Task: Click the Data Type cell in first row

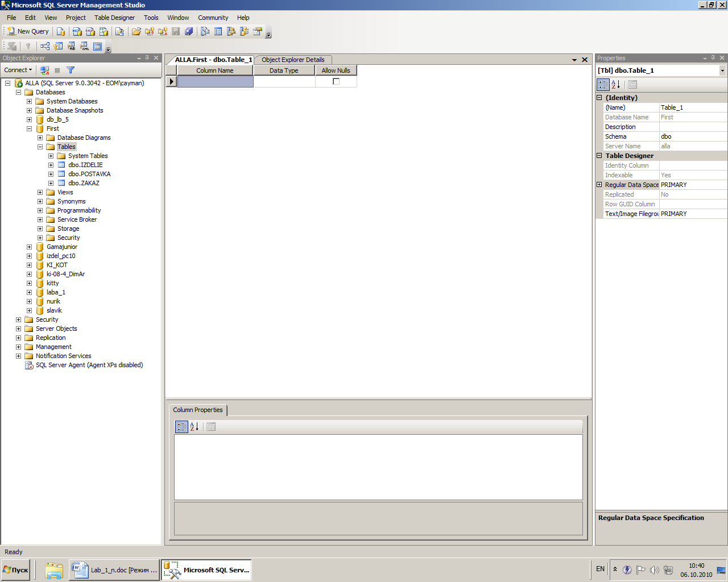Action: 284,81
